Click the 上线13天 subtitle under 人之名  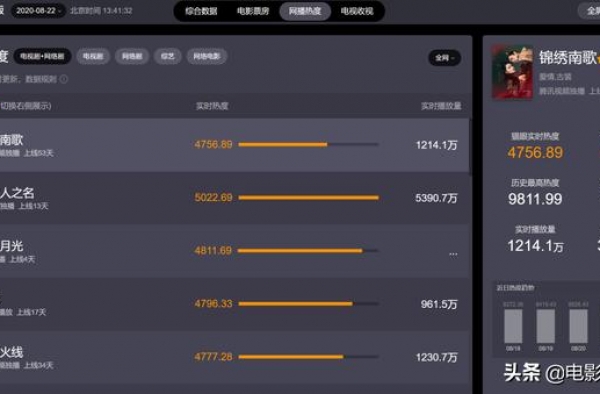[x=34, y=206]
